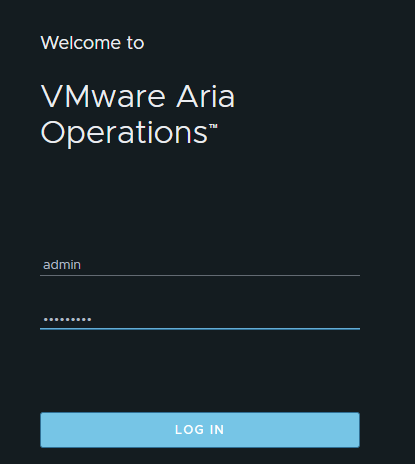Click the trademark symbol after Operations

click(x=213, y=126)
